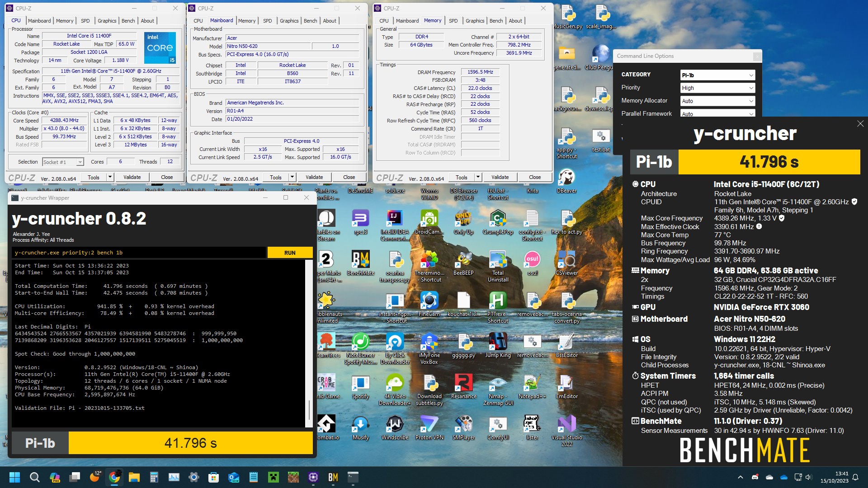Screen dimensions: 868x488
Task: Open the Memory Allocator dropdown
Action: (x=717, y=101)
